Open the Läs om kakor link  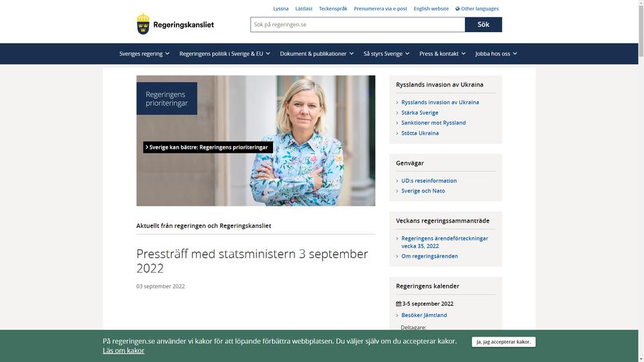point(123,351)
